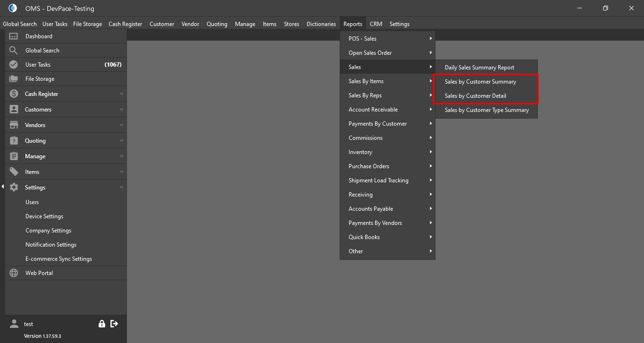Open the CRM menu in menu bar

376,24
